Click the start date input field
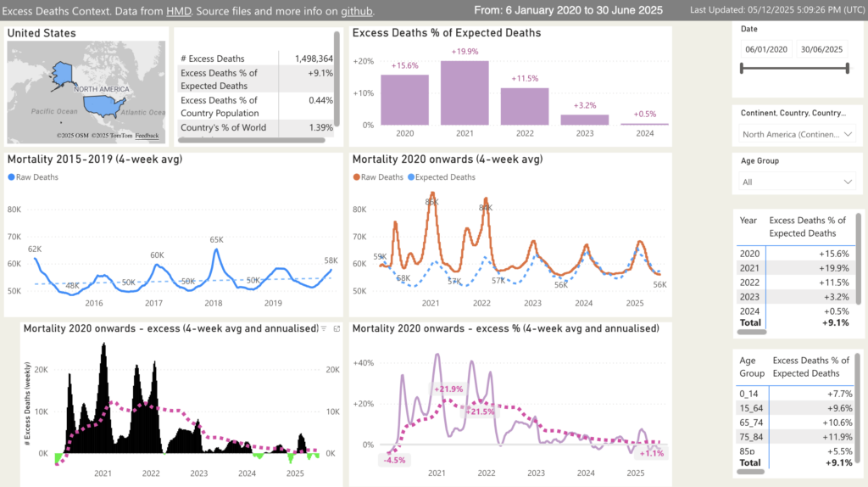Image resolution: width=868 pixels, height=487 pixels. pyautogui.click(x=764, y=50)
